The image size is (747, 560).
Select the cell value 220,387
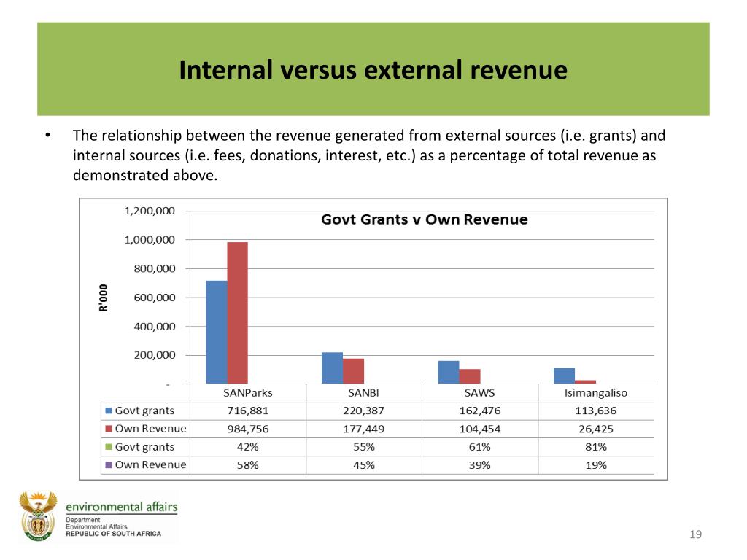click(363, 411)
